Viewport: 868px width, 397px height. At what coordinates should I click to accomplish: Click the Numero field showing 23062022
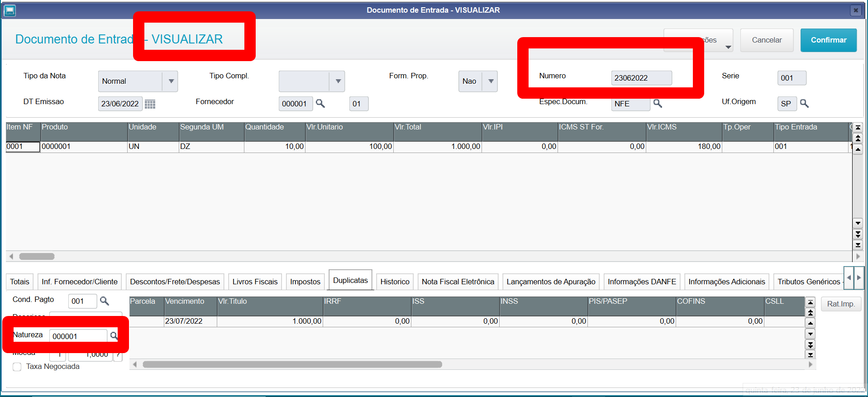[641, 78]
